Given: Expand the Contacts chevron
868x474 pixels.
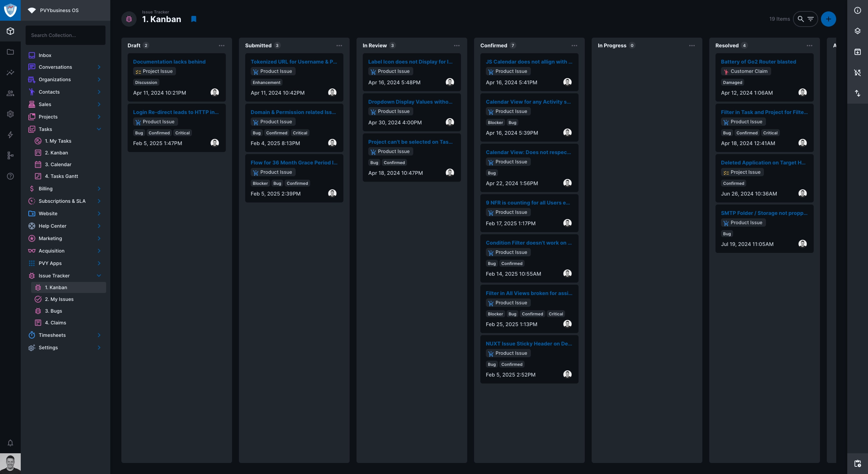Looking at the screenshot, I should tap(99, 92).
